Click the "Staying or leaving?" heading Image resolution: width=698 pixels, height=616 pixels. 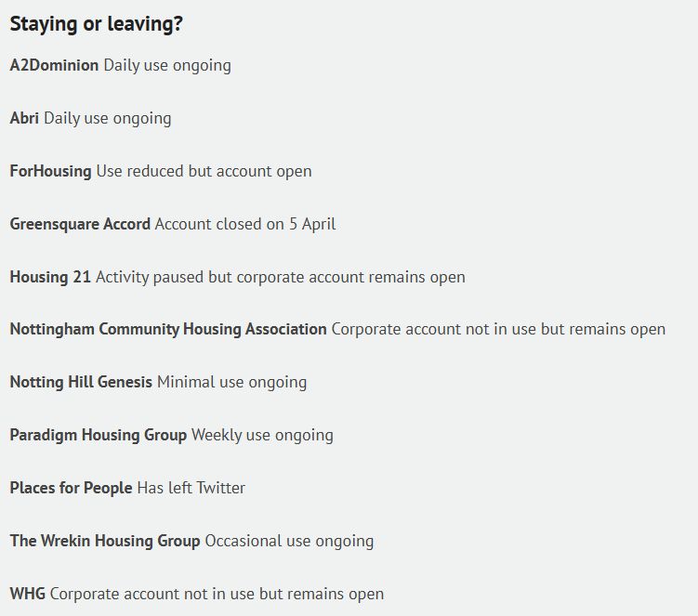coord(96,25)
